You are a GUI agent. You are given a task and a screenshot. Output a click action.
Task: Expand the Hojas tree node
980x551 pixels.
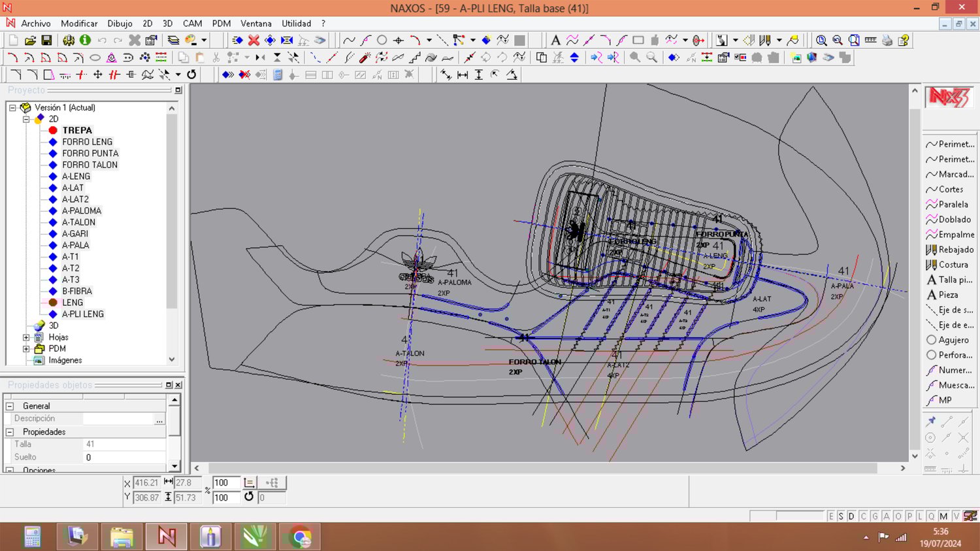coord(26,337)
